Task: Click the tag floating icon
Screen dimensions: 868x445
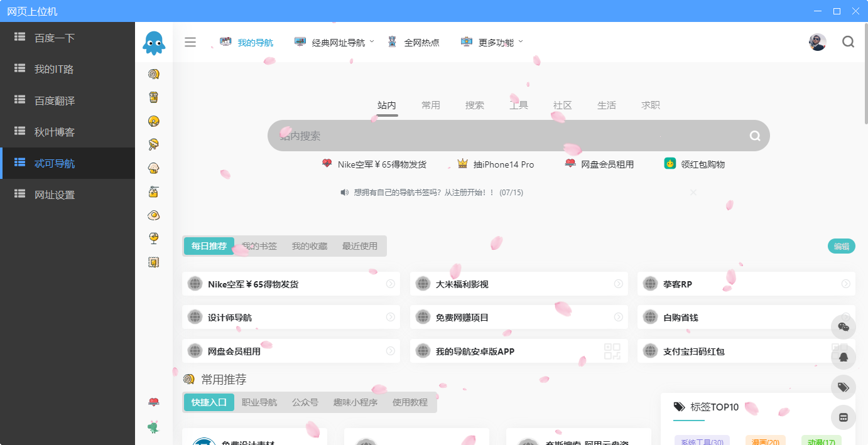Action: click(x=843, y=387)
